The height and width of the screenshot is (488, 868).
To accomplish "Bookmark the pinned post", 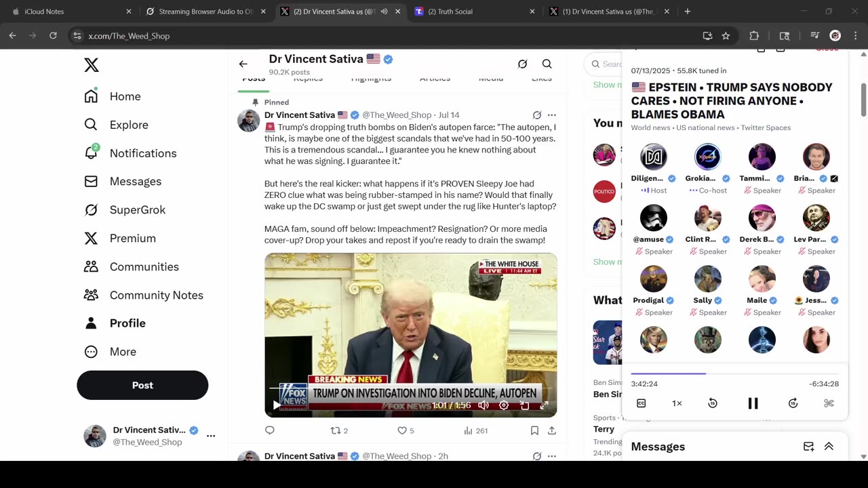I will [x=534, y=430].
